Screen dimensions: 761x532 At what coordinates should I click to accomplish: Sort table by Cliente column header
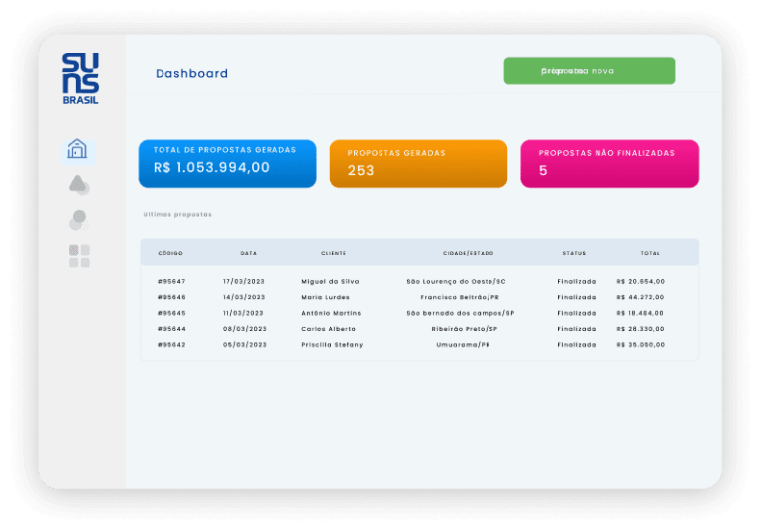tap(333, 253)
